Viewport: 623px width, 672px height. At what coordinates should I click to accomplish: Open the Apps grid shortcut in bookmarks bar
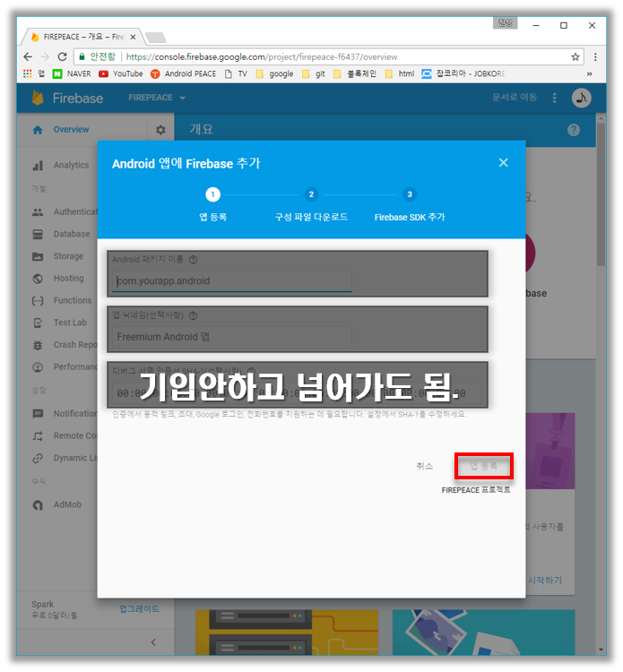(28, 73)
